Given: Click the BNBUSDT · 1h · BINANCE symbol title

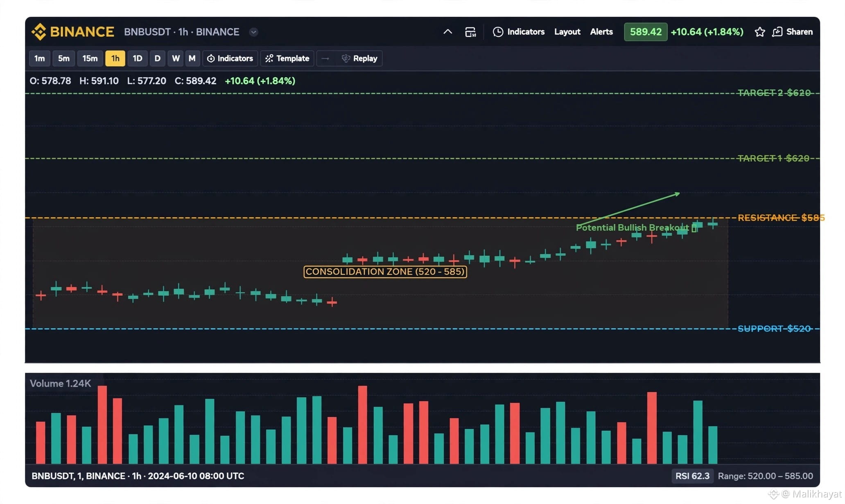Looking at the screenshot, I should coord(181,32).
